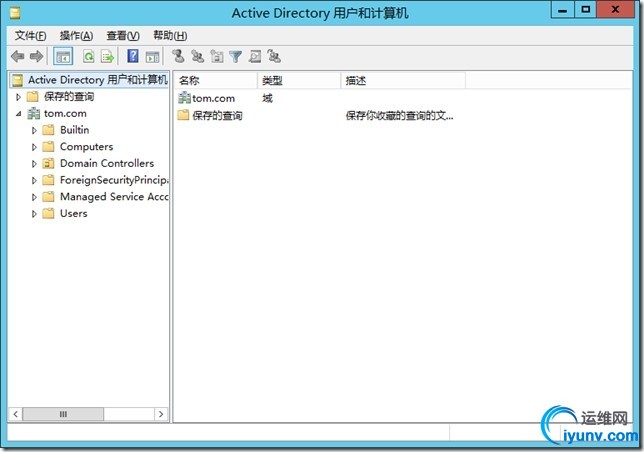644x452 pixels.
Task: Select Active Directory 用户和计算机 root node
Action: click(x=89, y=80)
